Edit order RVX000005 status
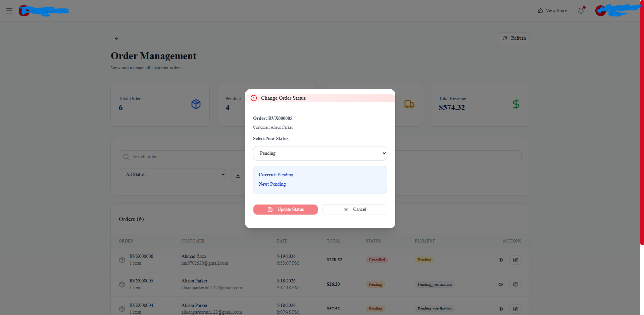 (x=515, y=284)
